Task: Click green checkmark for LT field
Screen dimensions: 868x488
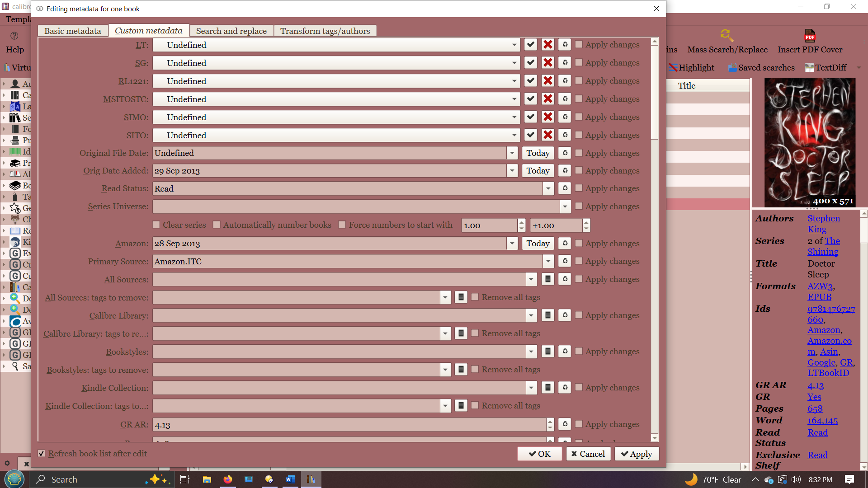Action: coord(530,45)
